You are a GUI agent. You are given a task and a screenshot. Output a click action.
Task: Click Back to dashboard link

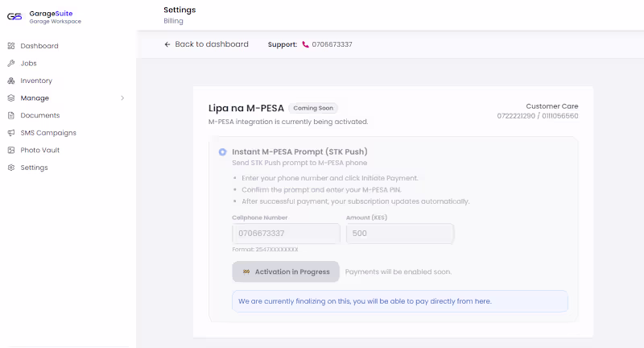click(206, 44)
